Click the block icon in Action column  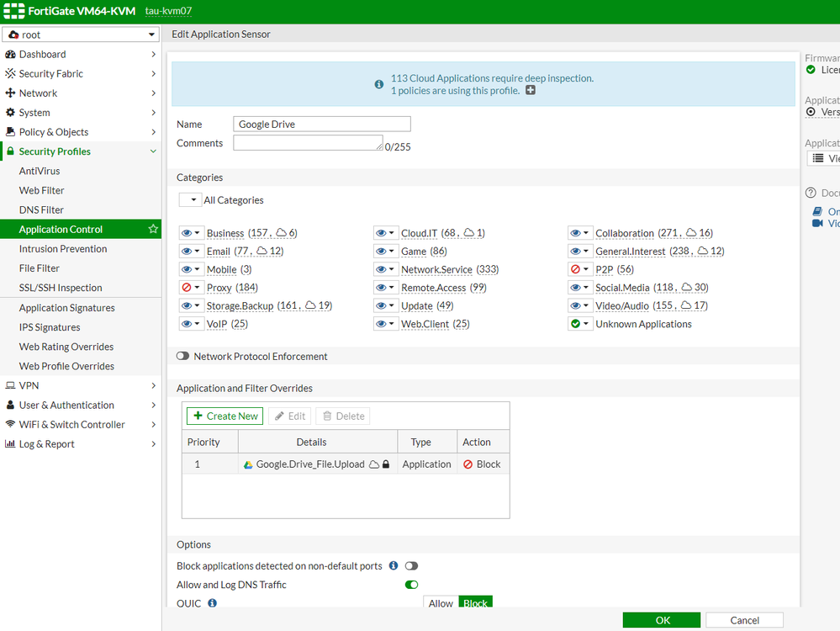click(x=468, y=464)
